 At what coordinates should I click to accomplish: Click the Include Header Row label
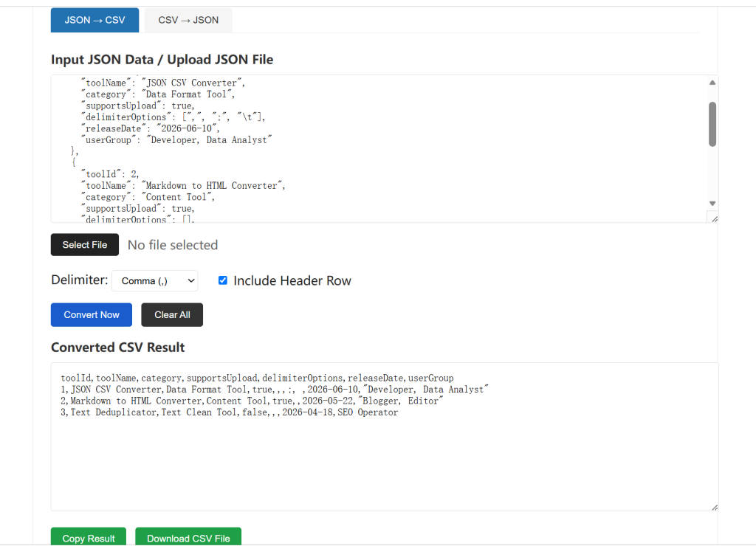click(x=292, y=281)
